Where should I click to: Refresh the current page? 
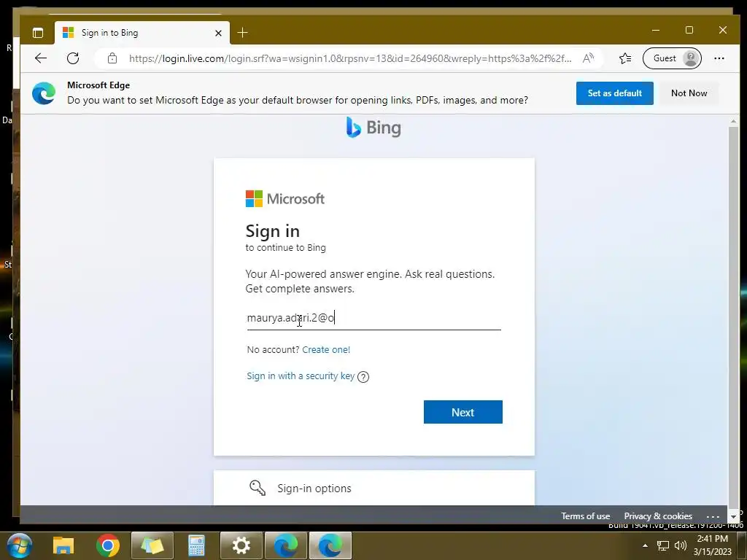click(x=73, y=58)
